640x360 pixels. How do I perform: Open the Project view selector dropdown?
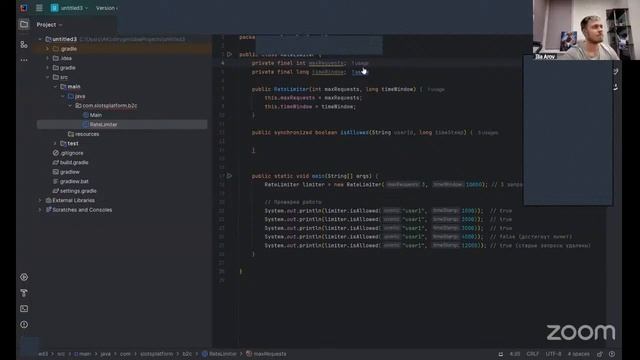49,25
